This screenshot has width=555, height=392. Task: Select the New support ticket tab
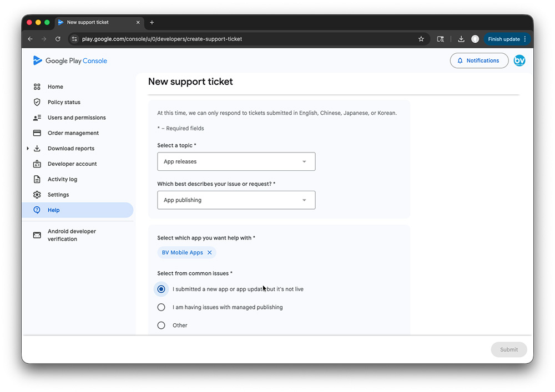click(x=99, y=22)
